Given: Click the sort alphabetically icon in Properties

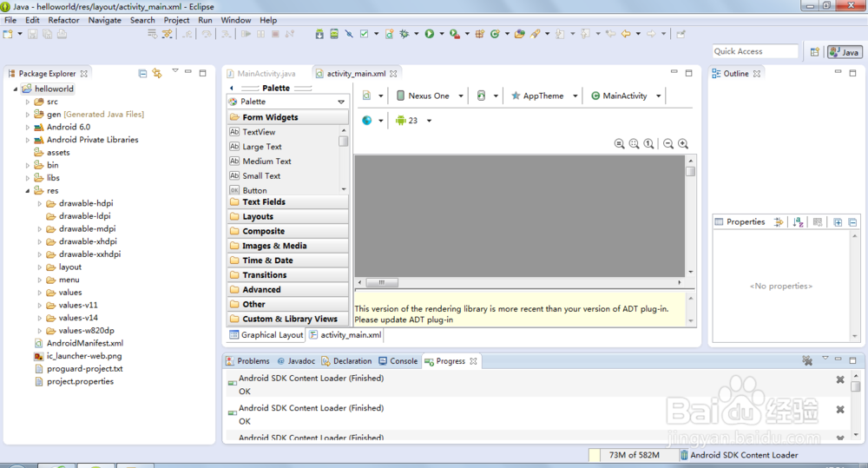Looking at the screenshot, I should (x=798, y=222).
